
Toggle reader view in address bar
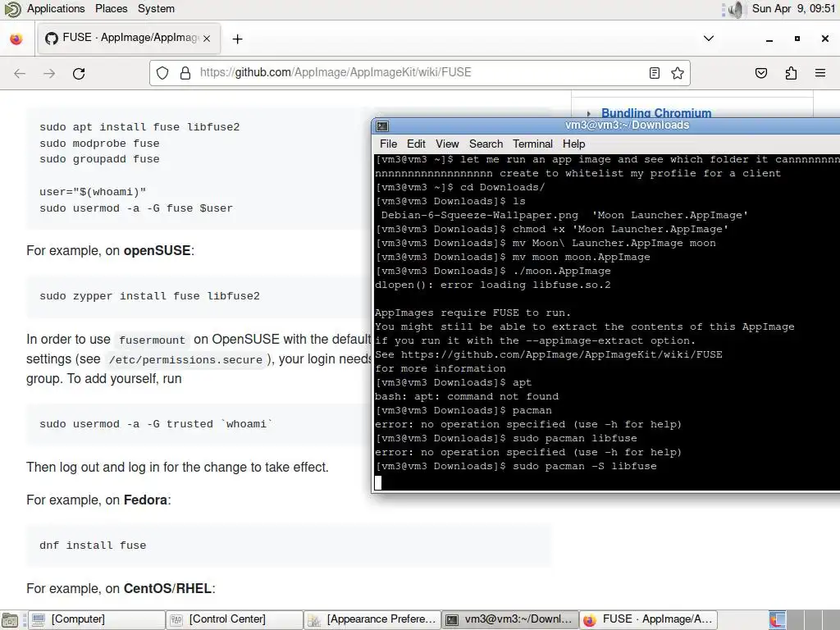coord(654,73)
